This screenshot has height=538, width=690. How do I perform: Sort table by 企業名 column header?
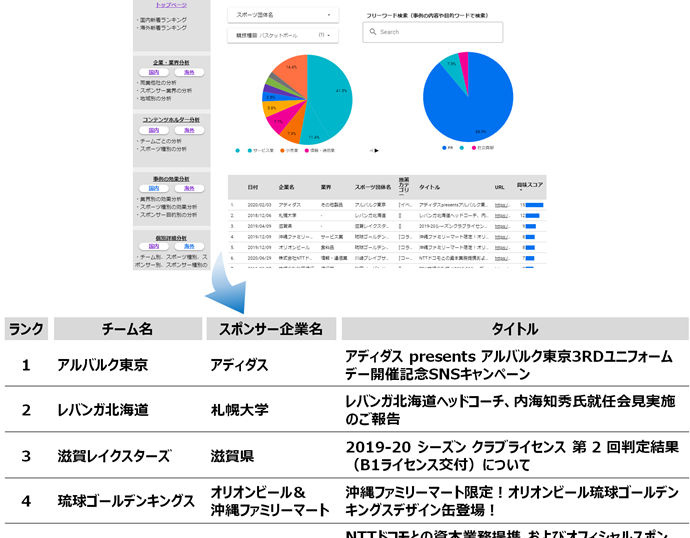pos(286,187)
